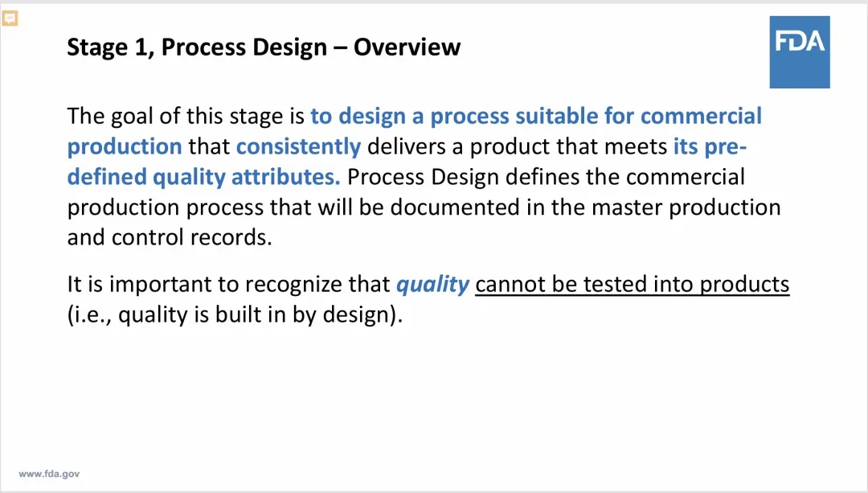The image size is (868, 493).
Task: Click the blue text 'its pre-'
Action: click(x=710, y=147)
